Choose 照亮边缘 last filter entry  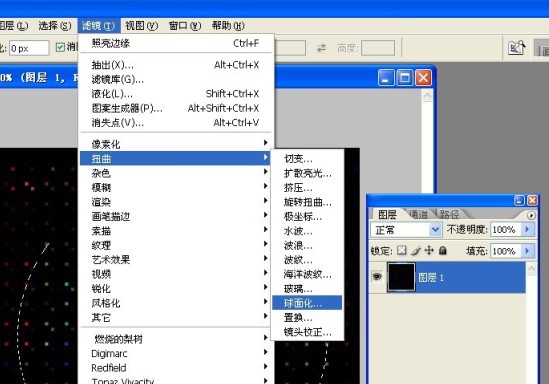click(x=175, y=43)
